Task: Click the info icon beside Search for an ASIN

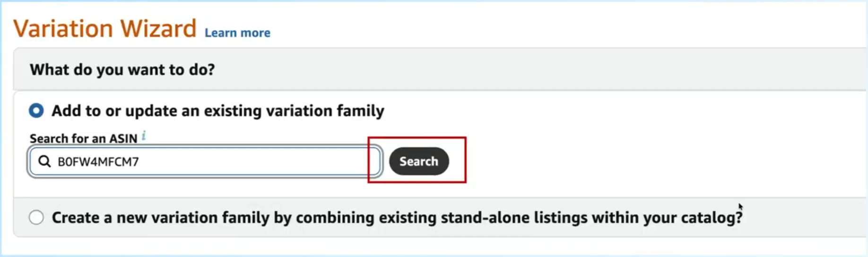Action: coord(144,137)
